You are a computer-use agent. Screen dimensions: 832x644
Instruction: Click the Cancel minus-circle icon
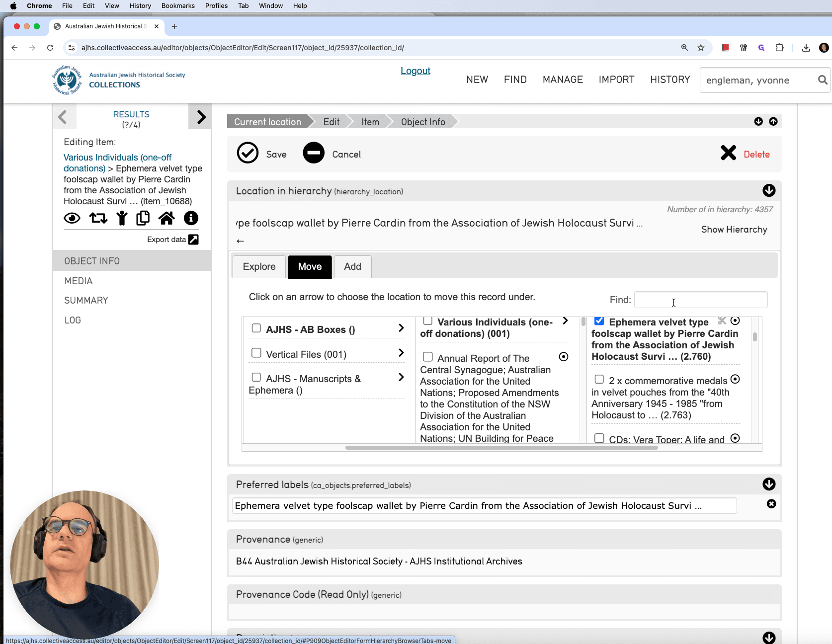(x=314, y=153)
